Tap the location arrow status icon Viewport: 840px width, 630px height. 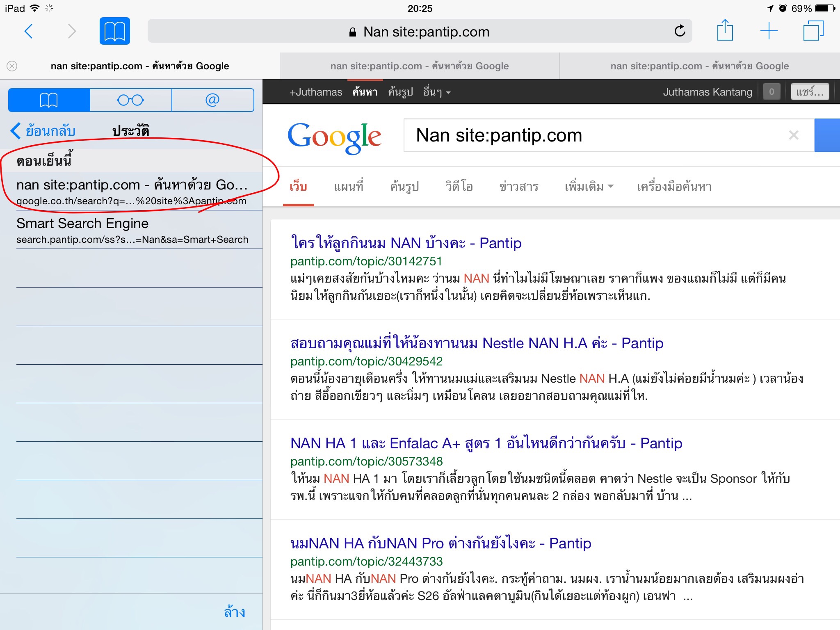click(769, 8)
